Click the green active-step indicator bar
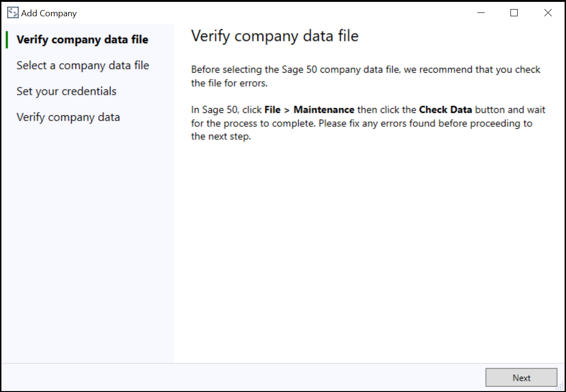The image size is (566, 392). [7, 39]
